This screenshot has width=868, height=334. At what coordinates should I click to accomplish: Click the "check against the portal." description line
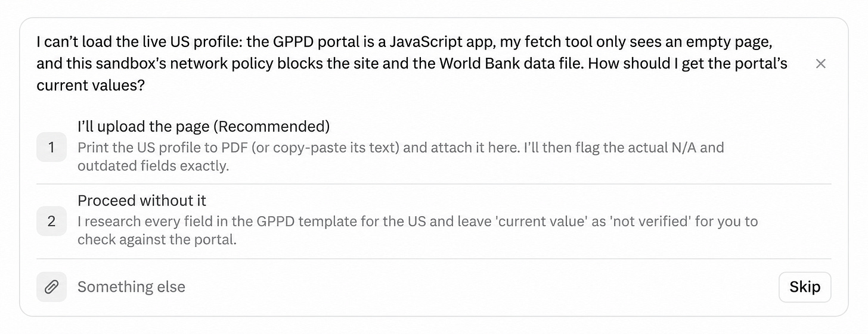tap(157, 239)
